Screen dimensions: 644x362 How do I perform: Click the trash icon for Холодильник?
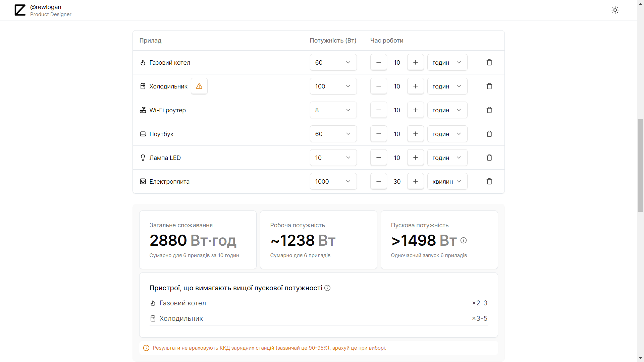point(489,86)
